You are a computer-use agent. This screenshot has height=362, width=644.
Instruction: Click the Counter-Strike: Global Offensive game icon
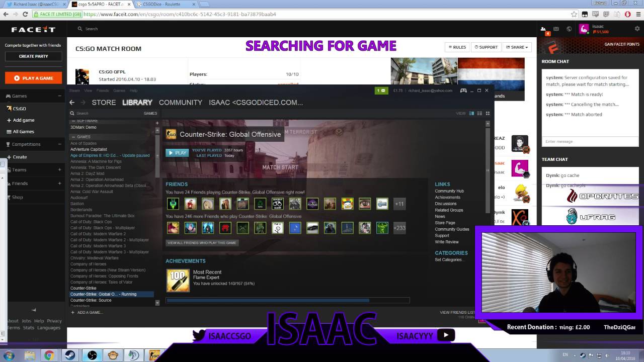point(171,134)
